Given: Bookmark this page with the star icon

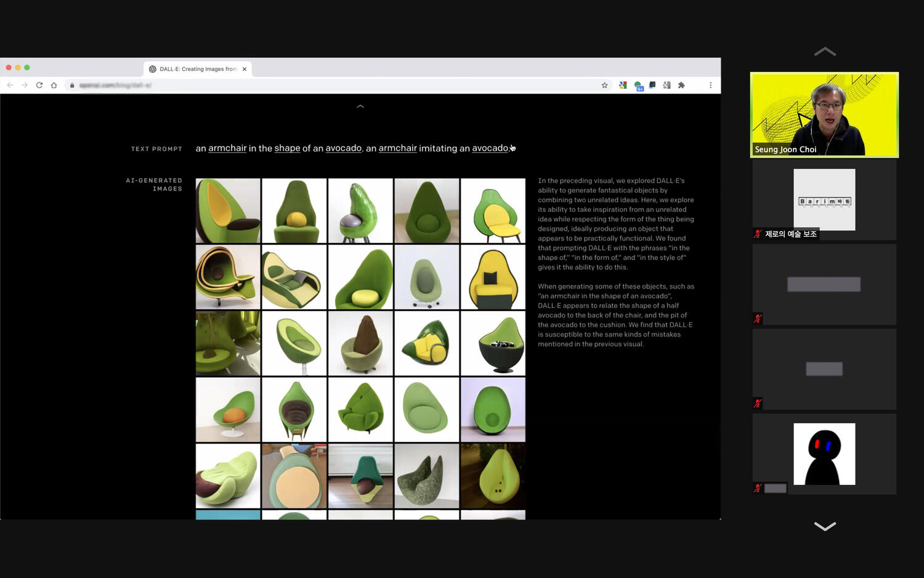Looking at the screenshot, I should point(604,85).
